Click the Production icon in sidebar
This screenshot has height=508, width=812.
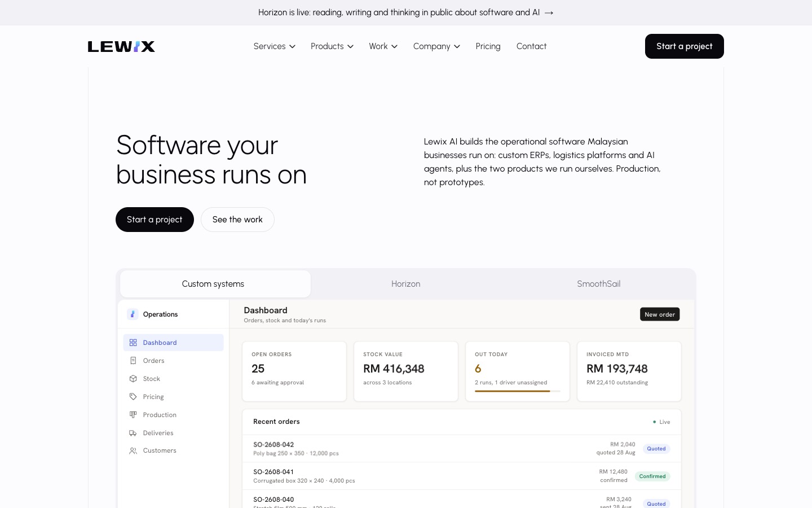[x=133, y=415]
